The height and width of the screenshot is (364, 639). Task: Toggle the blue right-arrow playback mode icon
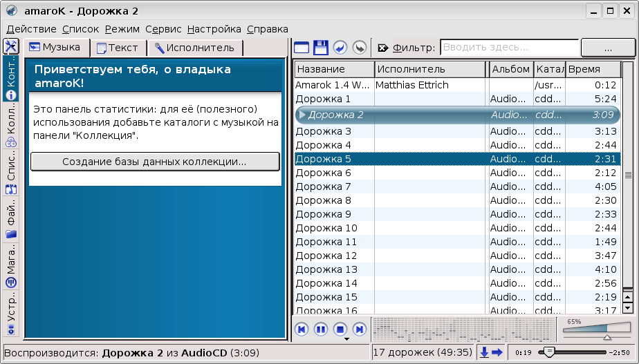pyautogui.click(x=497, y=352)
